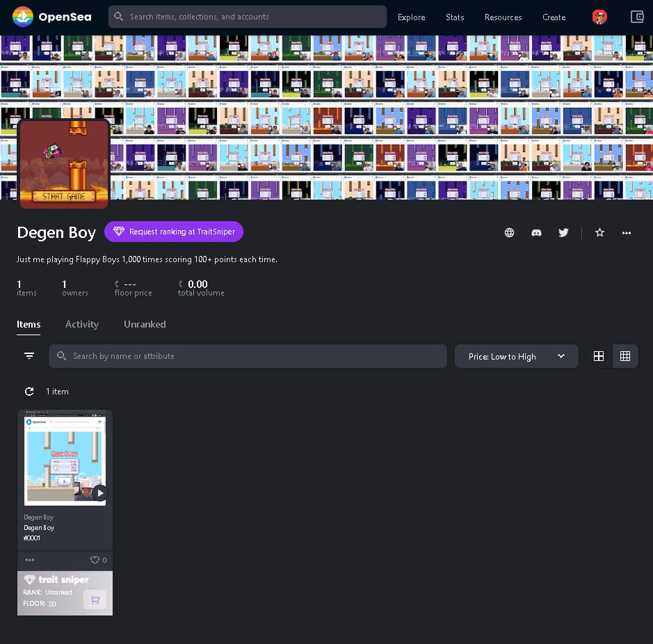Image resolution: width=653 pixels, height=644 pixels.
Task: Toggle the filter sidebar icon
Action: coord(29,356)
